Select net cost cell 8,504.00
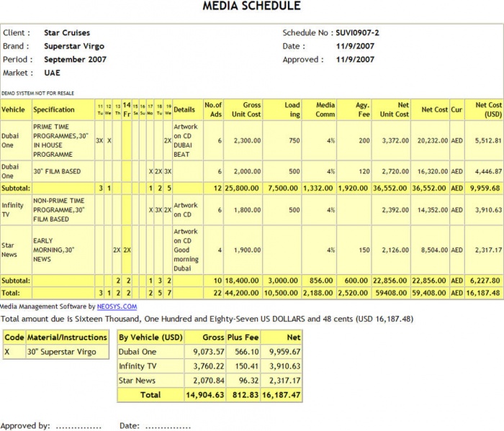This screenshot has height=431, width=504. [x=430, y=250]
